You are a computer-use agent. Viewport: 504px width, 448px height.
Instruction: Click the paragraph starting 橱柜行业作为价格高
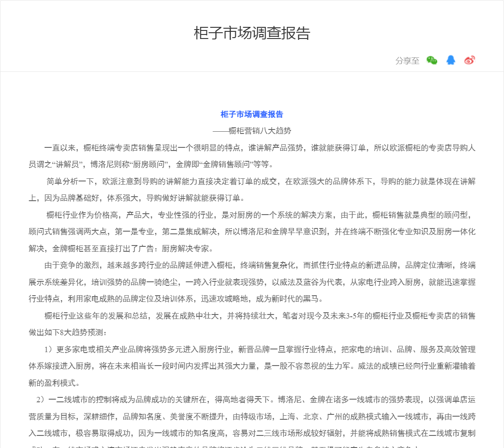pyautogui.click(x=252, y=232)
